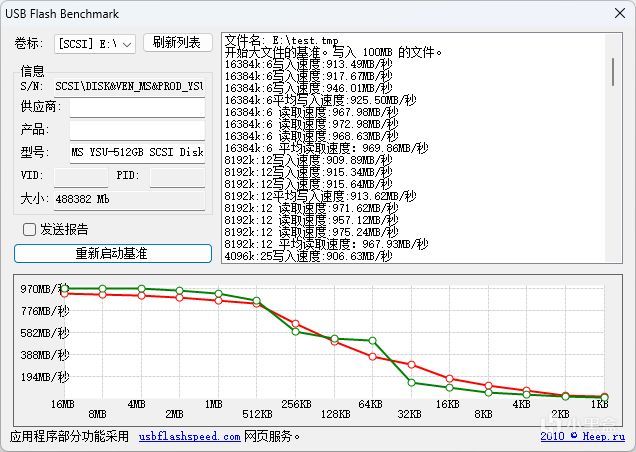Click the 重新启动基准 restart benchmark button
Viewport: 636px width, 452px height.
pyautogui.click(x=113, y=254)
